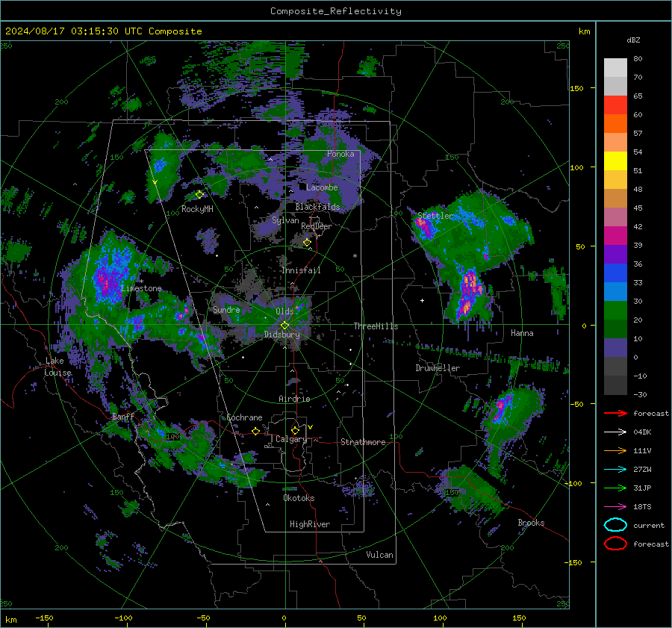
Task: Click the dark gray -10 dBZ legend swatch
Action: click(615, 385)
